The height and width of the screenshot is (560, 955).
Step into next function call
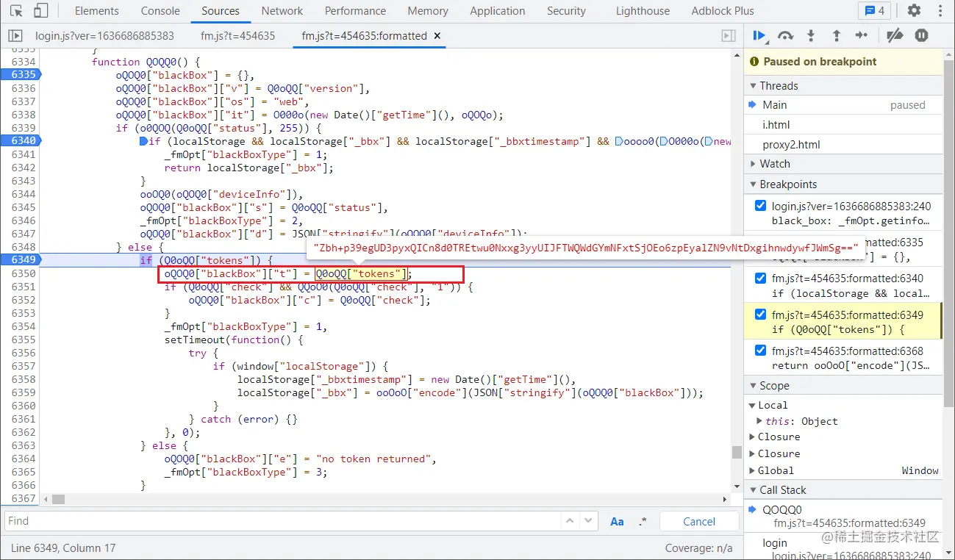click(811, 35)
